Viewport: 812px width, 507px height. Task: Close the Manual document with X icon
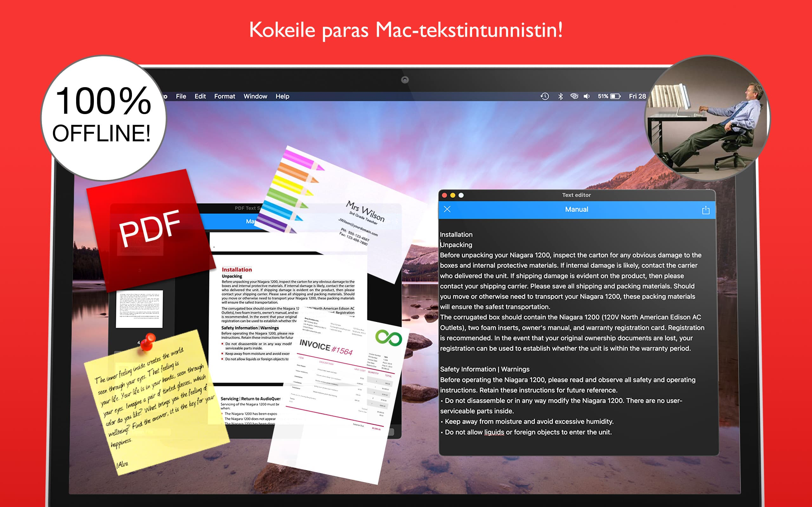coord(447,209)
